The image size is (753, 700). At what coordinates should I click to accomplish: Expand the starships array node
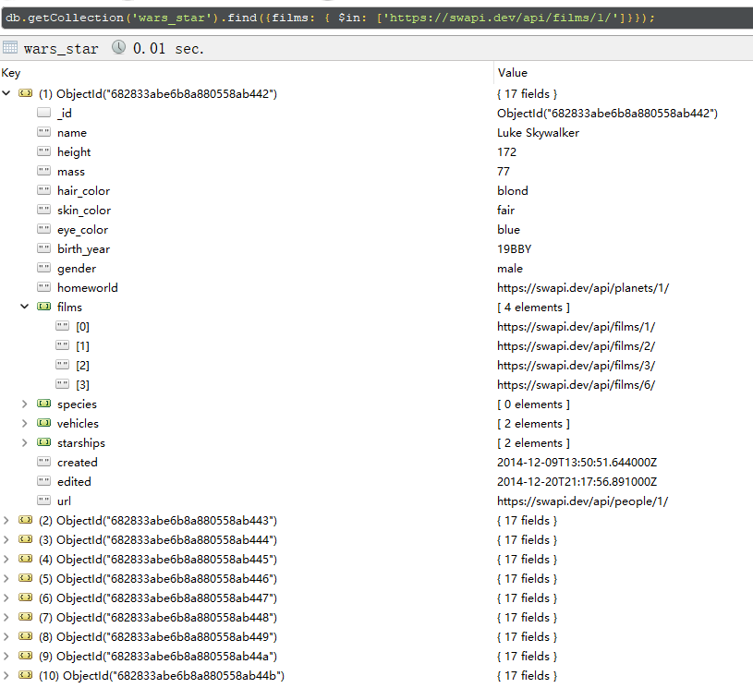point(25,442)
